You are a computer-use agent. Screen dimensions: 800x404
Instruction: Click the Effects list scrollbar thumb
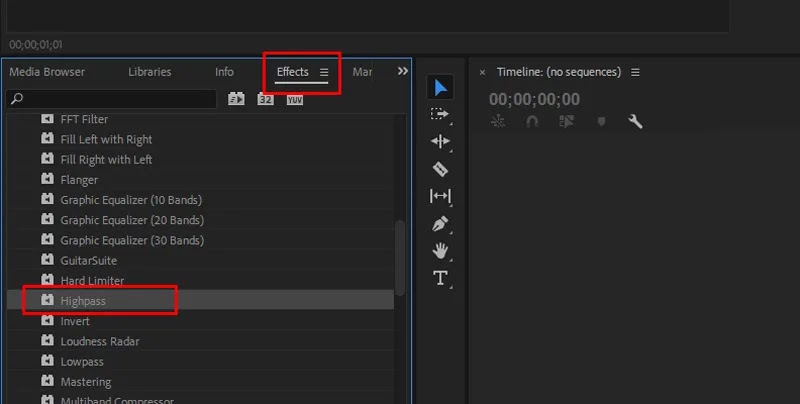point(400,258)
